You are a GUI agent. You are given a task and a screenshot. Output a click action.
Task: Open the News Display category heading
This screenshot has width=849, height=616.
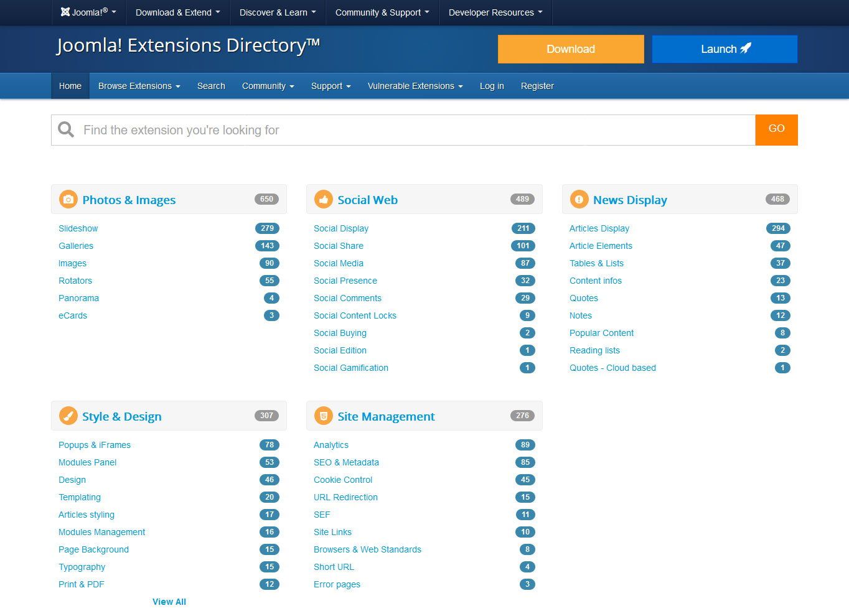point(630,200)
